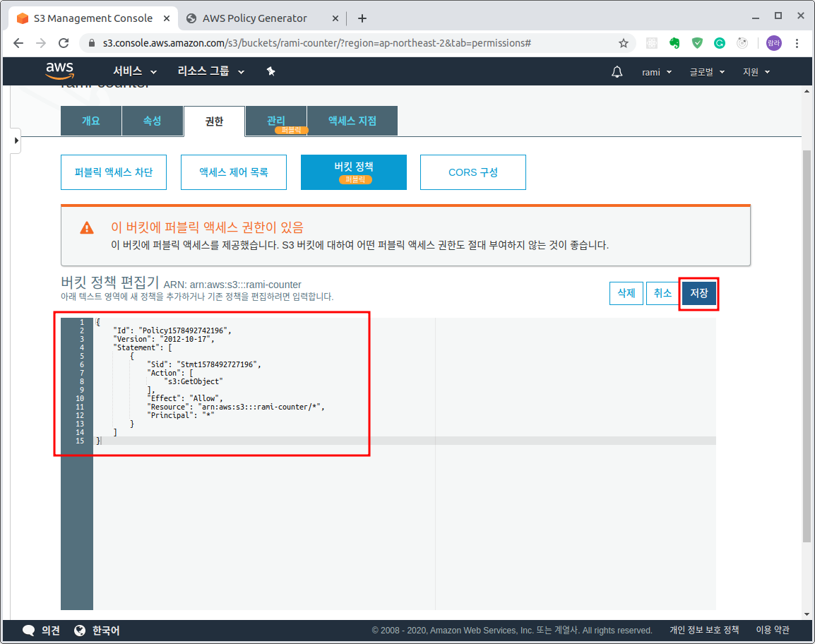Select the 권한 tab
815x644 pixels.
point(214,121)
